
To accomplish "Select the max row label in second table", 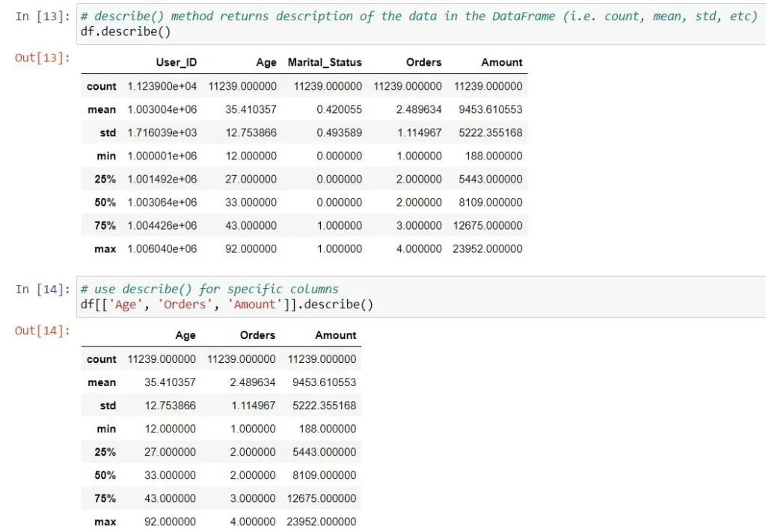I will (x=105, y=522).
